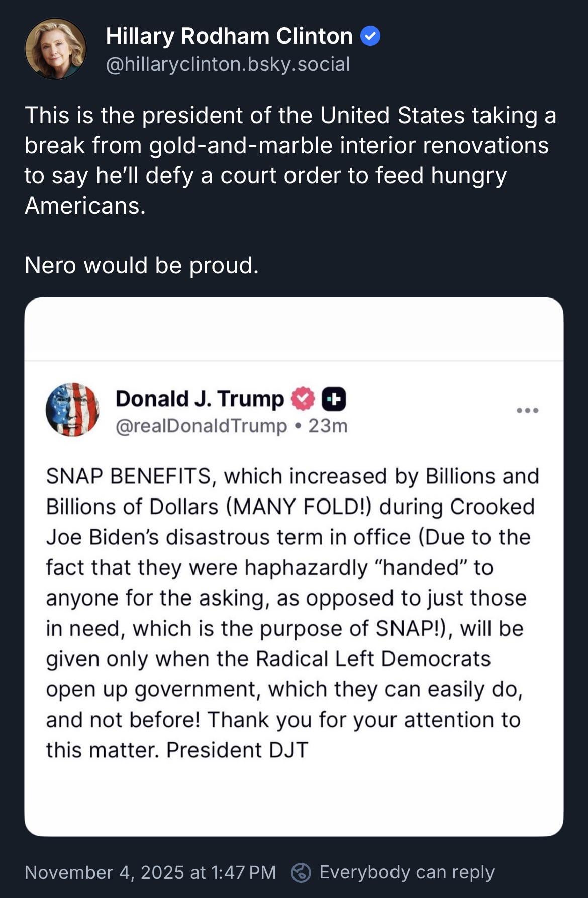Click the black plus badge icon
Screen dimensions: 588x898
(x=333, y=399)
